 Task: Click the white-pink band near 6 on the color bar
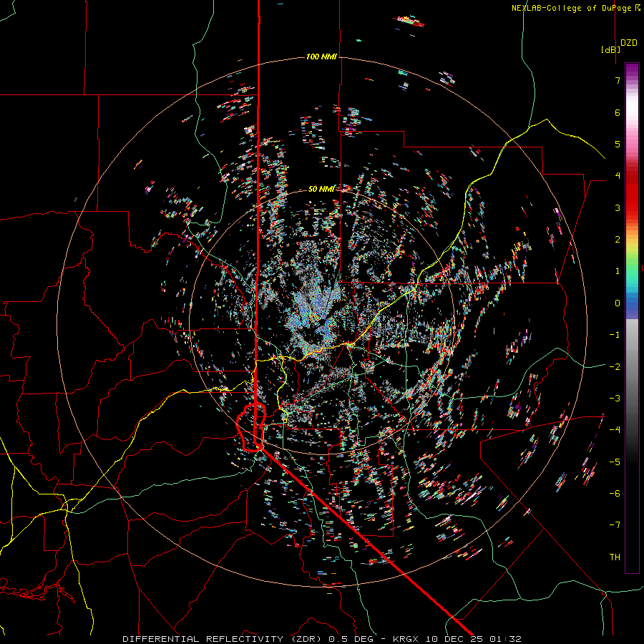tap(632, 111)
